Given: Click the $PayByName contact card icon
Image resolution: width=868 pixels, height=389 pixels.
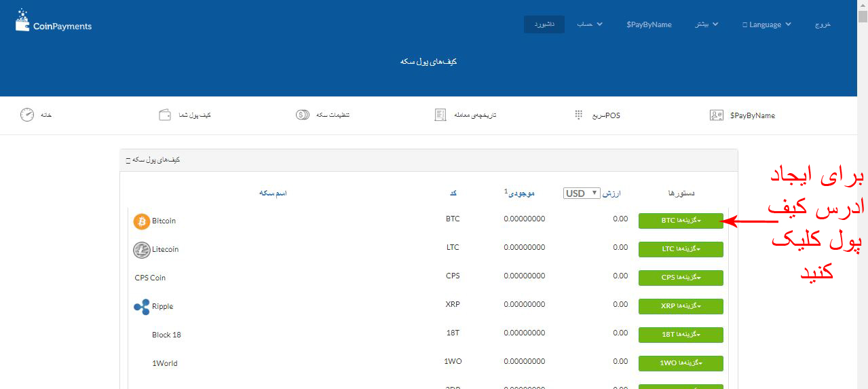Looking at the screenshot, I should point(717,115).
